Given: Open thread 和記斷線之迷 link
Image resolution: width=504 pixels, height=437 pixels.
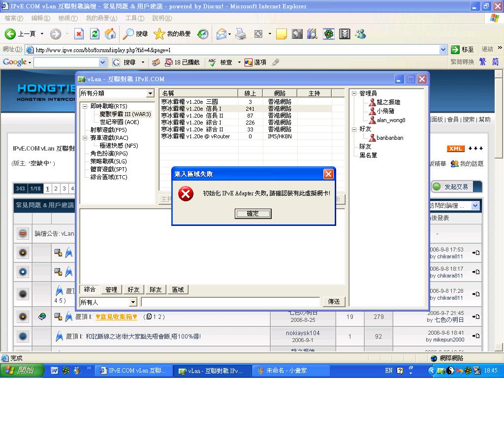Looking at the screenshot, I should coord(143,337).
